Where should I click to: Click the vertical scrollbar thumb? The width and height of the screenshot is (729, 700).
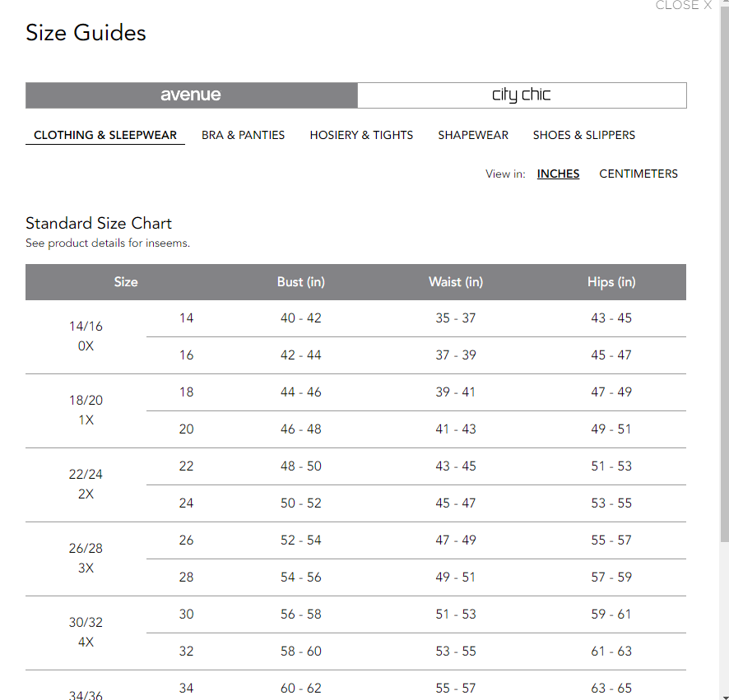point(724,274)
